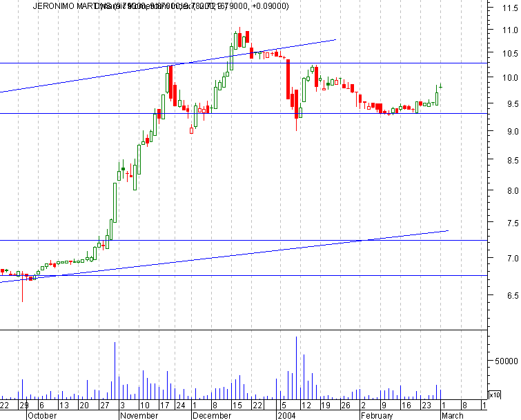521x420 pixels.
Task: Select the 8.0 price axis label
Action: pyautogui.click(x=512, y=191)
